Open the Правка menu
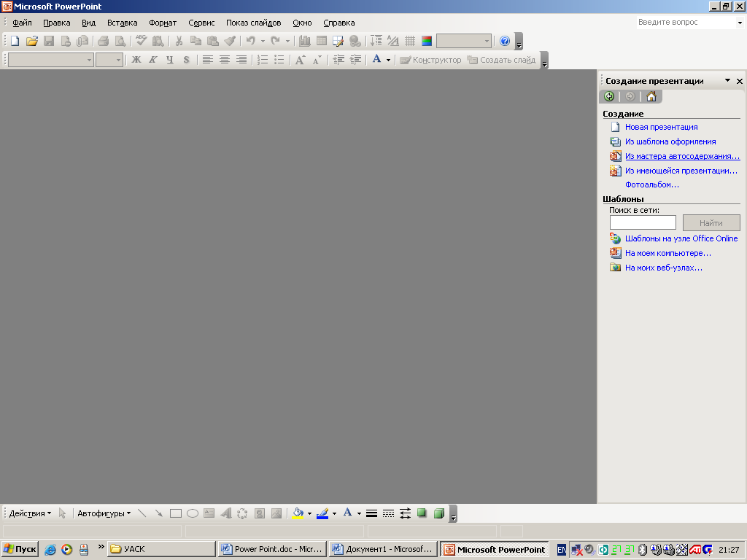The height and width of the screenshot is (560, 747). [57, 23]
